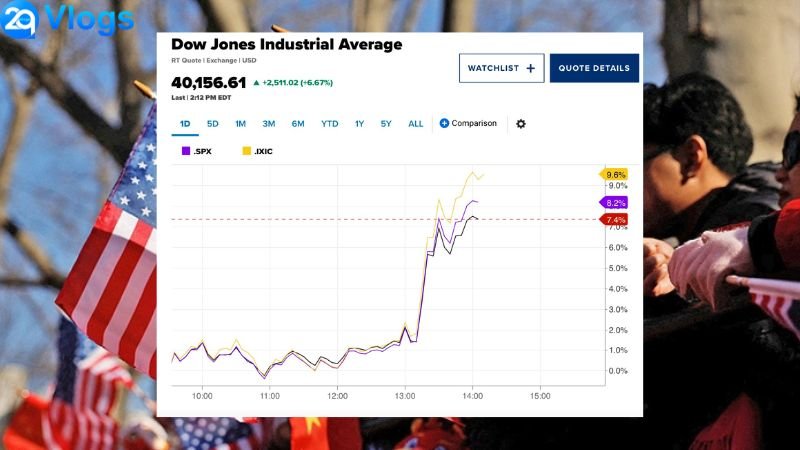Click the 14:00 time axis label
This screenshot has width=800, height=450.
click(x=472, y=396)
